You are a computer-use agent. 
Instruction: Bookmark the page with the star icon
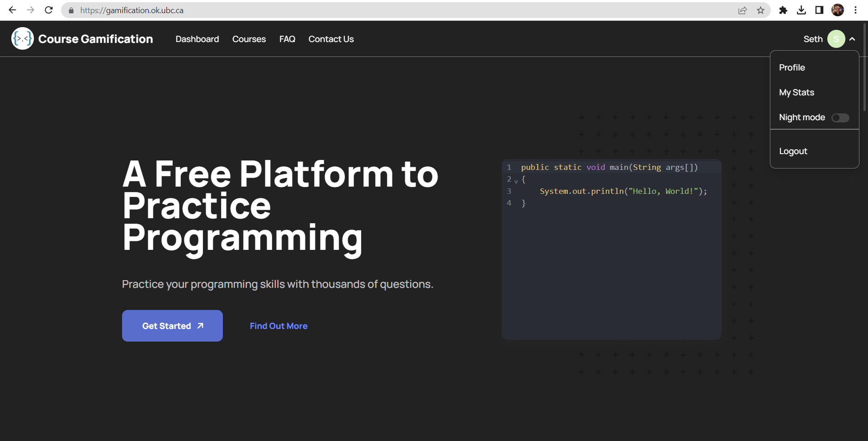click(761, 10)
